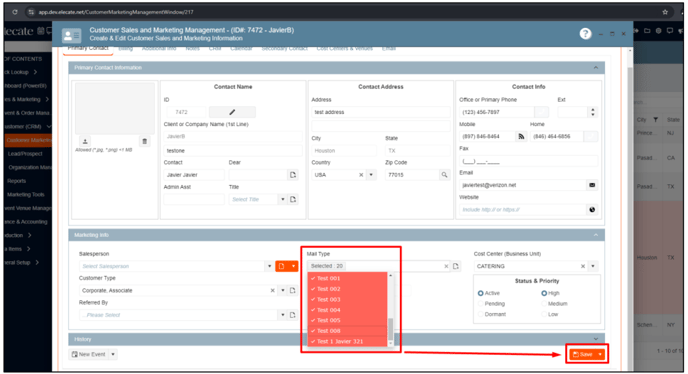Click the icon button after Home phone number
Image resolution: width=688 pixels, height=374 pixels.
591,137
